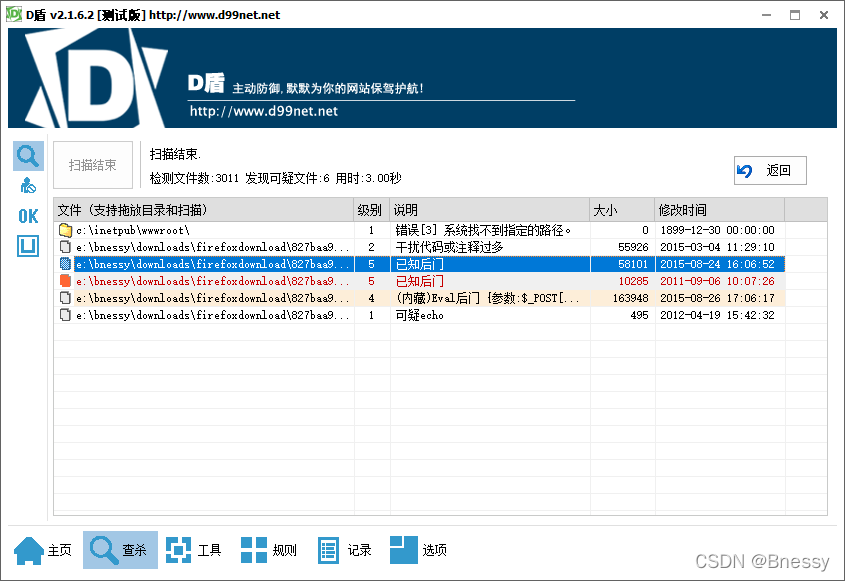
Task: Click the 返回 back button
Action: coord(770,171)
